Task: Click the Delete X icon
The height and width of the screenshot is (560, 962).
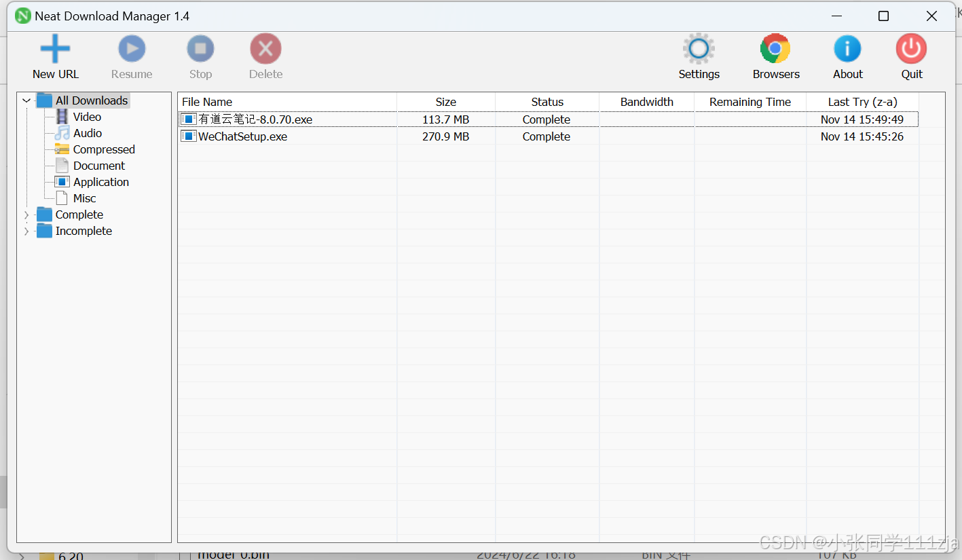Action: coord(265,49)
